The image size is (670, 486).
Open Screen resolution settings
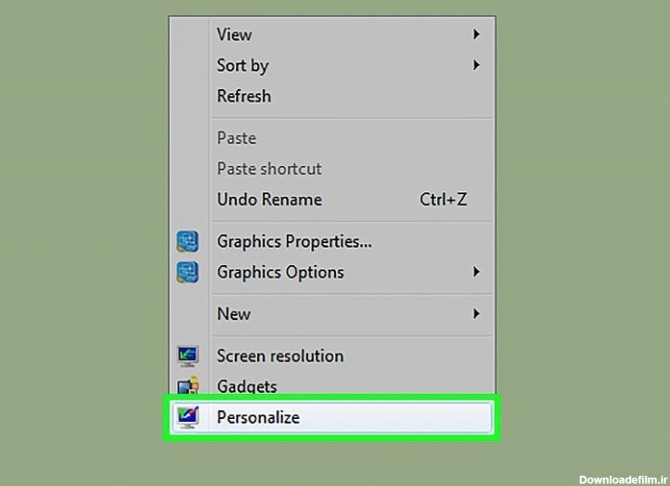280,356
